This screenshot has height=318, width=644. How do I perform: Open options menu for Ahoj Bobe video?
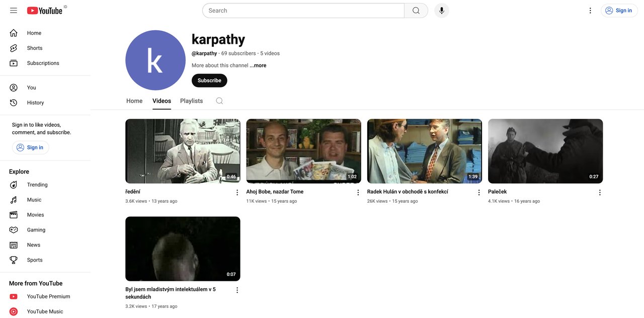pos(358,193)
